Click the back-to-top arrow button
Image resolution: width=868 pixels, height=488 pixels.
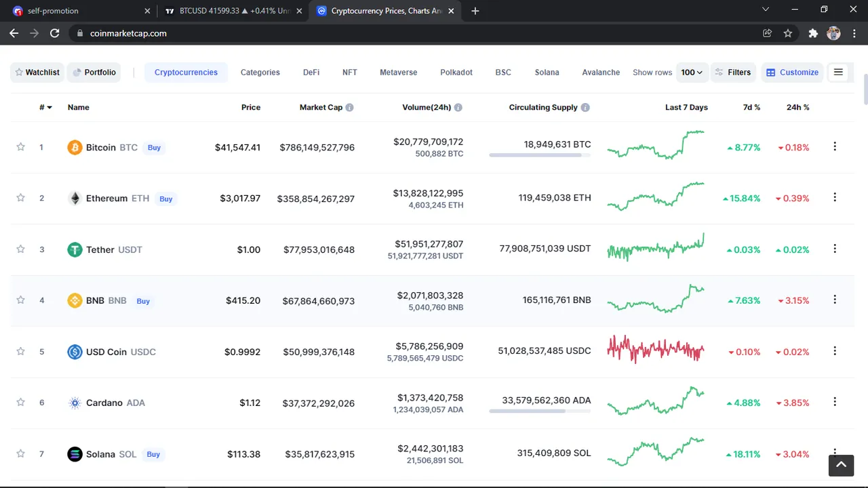pyautogui.click(x=841, y=465)
